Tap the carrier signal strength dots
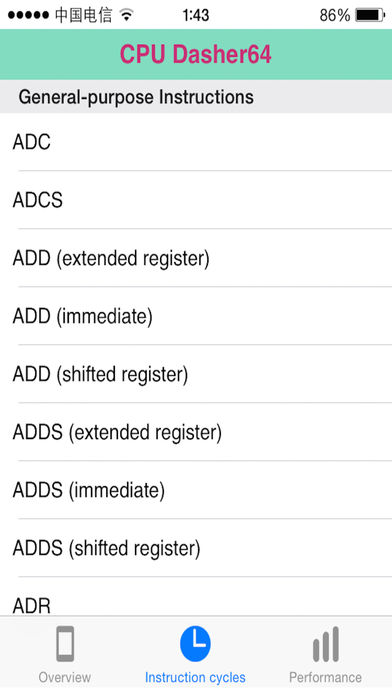 28,15
